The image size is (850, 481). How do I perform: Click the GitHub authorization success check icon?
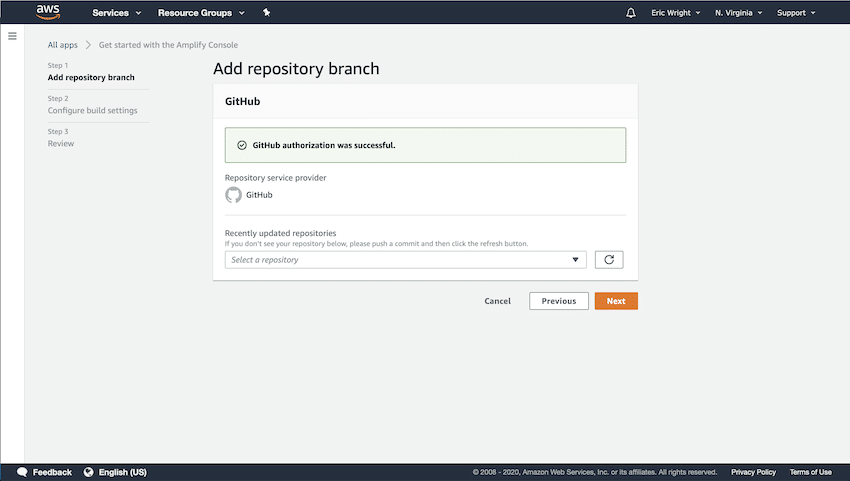pyautogui.click(x=242, y=145)
